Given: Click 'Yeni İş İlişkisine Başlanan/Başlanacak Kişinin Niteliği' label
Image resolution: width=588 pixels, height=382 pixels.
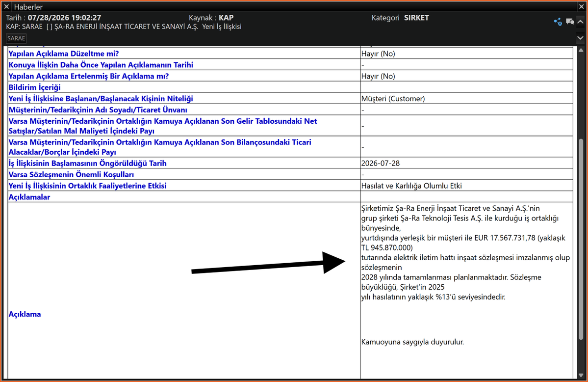Looking at the screenshot, I should (x=101, y=99).
